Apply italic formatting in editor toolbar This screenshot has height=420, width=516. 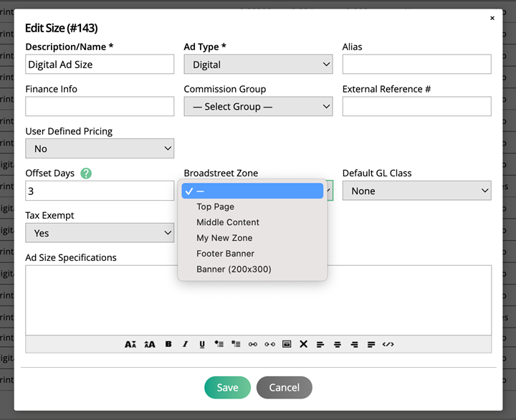tap(185, 344)
